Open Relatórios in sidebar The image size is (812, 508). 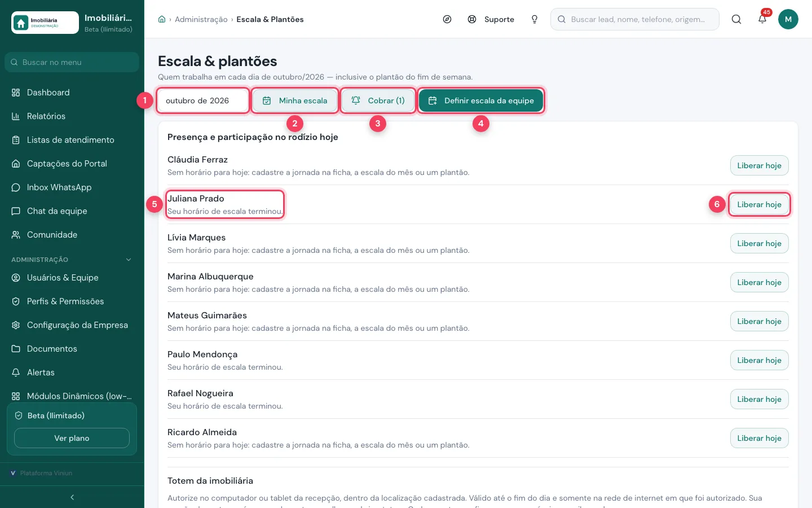(72, 116)
